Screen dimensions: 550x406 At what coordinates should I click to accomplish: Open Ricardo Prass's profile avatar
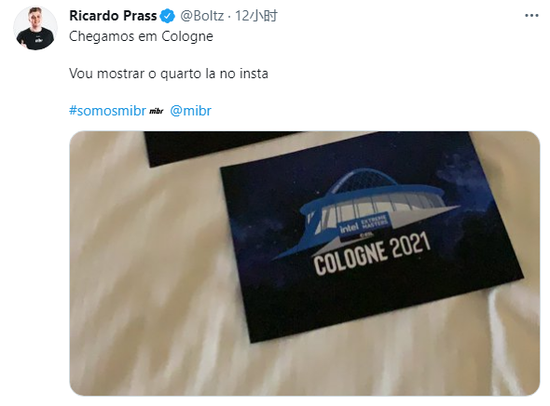tap(35, 28)
